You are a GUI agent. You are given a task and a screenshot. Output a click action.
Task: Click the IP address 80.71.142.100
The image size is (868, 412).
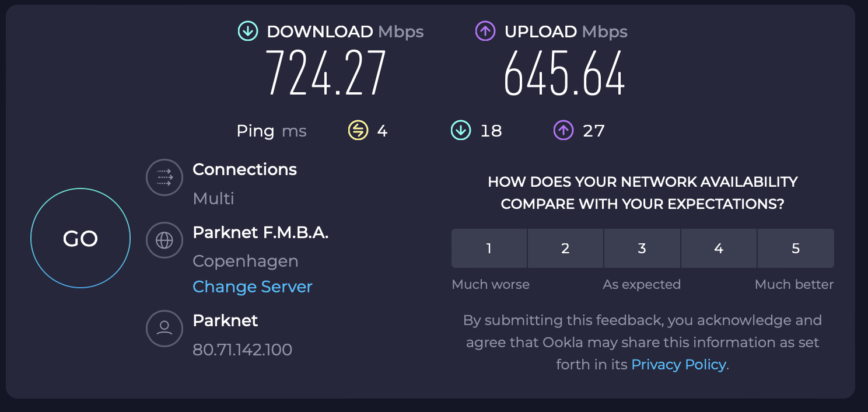tap(242, 350)
